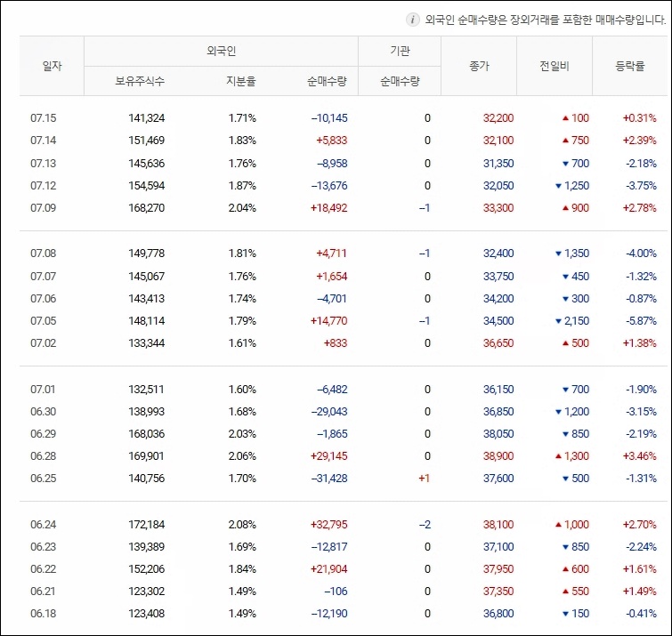Click holdings value 145,067
The width and height of the screenshot is (672, 636).
tap(147, 277)
